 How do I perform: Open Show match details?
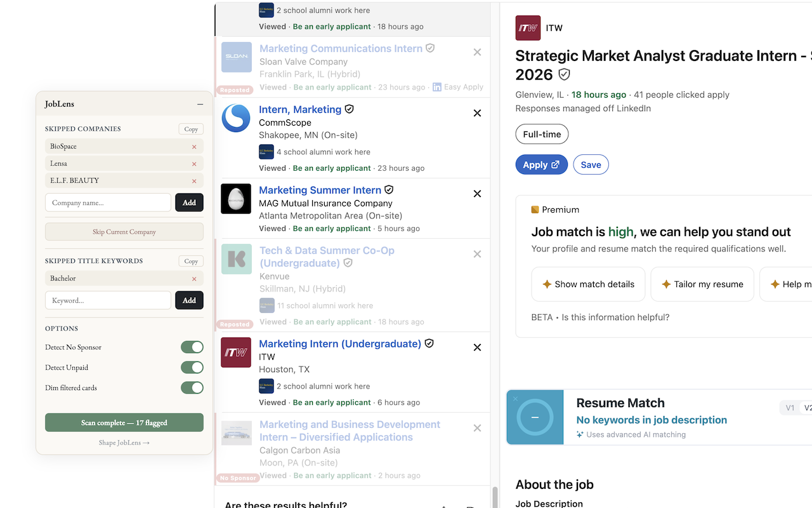(588, 284)
